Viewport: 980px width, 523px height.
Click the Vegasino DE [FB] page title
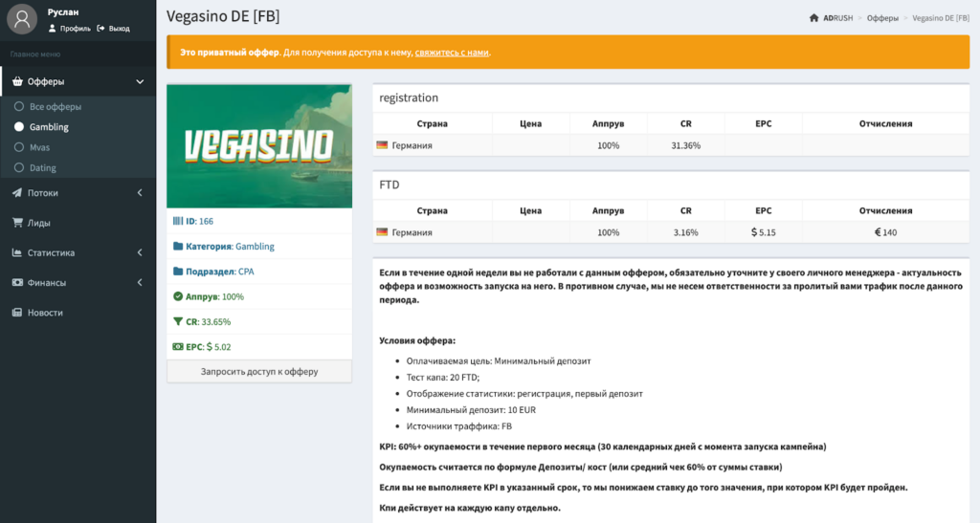click(x=223, y=16)
